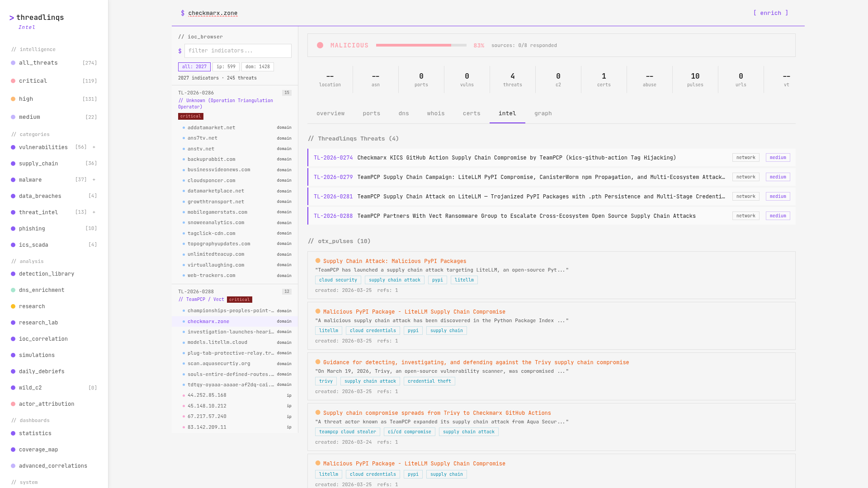
Task: Open threat link TL-2026-0274
Action: click(x=333, y=158)
